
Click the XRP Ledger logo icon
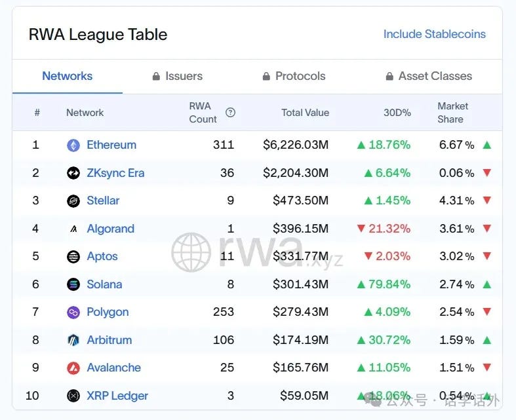click(x=73, y=396)
